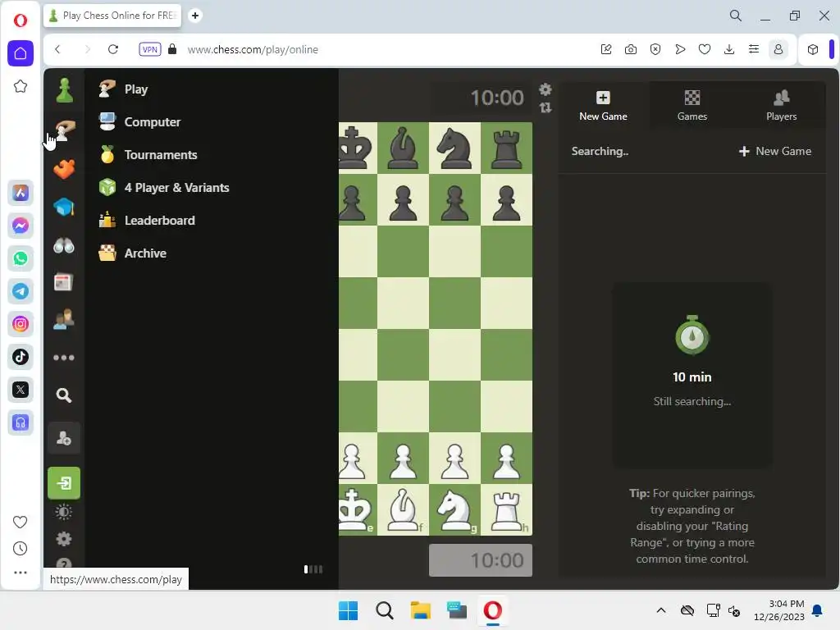
Task: Click the white king on e1
Action: coord(354,509)
